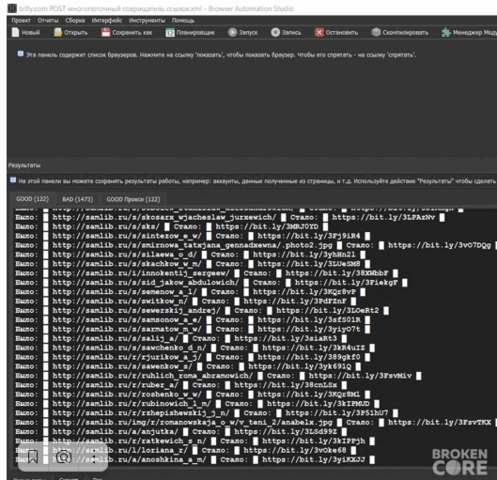497x480 pixels.
Task: Click row with semenow_a_l URL
Action: [190, 292]
